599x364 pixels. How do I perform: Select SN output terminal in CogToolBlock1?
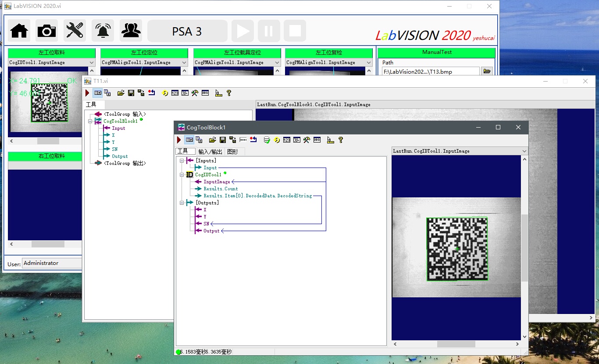pyautogui.click(x=206, y=224)
